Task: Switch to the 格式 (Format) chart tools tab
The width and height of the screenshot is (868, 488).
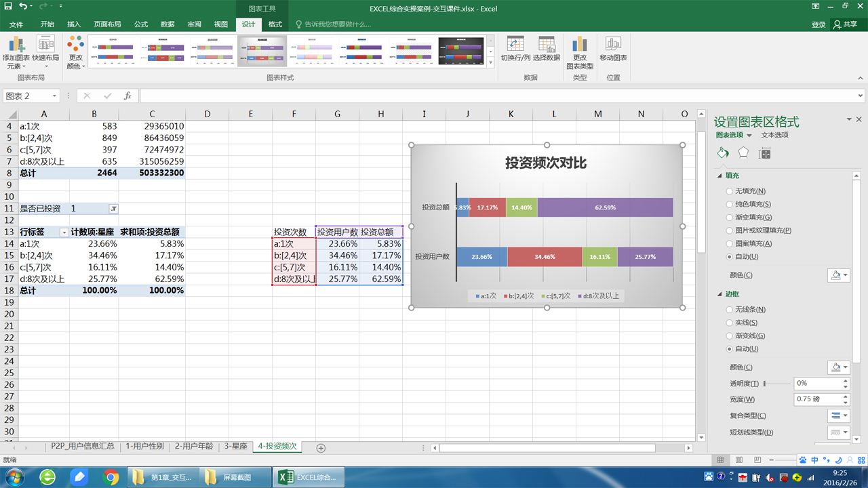Action: [275, 24]
